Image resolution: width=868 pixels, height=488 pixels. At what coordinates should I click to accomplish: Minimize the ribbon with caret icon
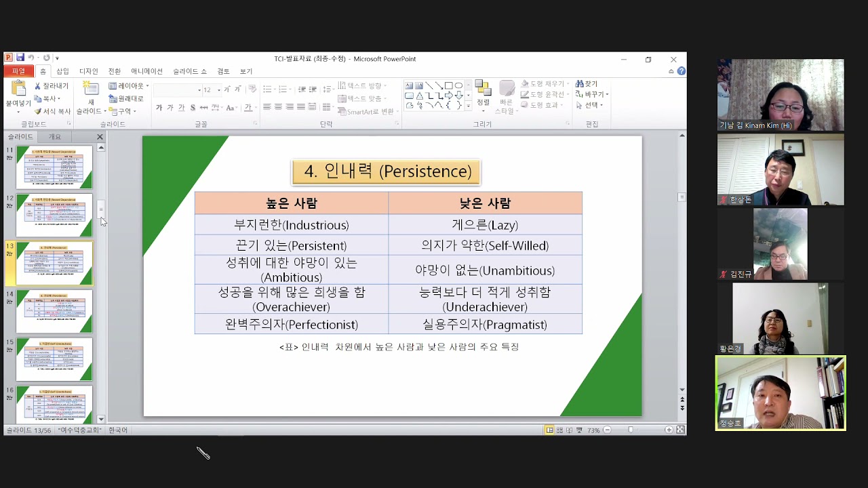pyautogui.click(x=671, y=71)
